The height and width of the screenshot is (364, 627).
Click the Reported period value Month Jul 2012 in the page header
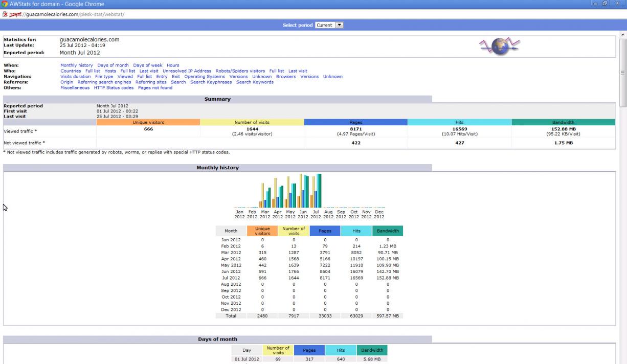pos(80,53)
